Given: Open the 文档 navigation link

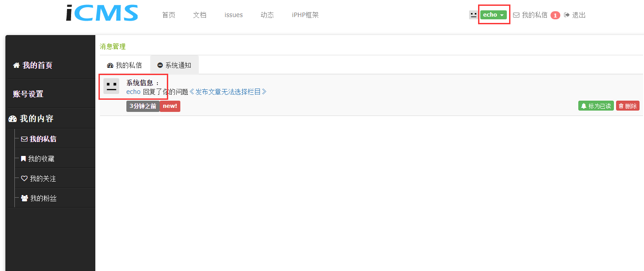Looking at the screenshot, I should pos(200,15).
